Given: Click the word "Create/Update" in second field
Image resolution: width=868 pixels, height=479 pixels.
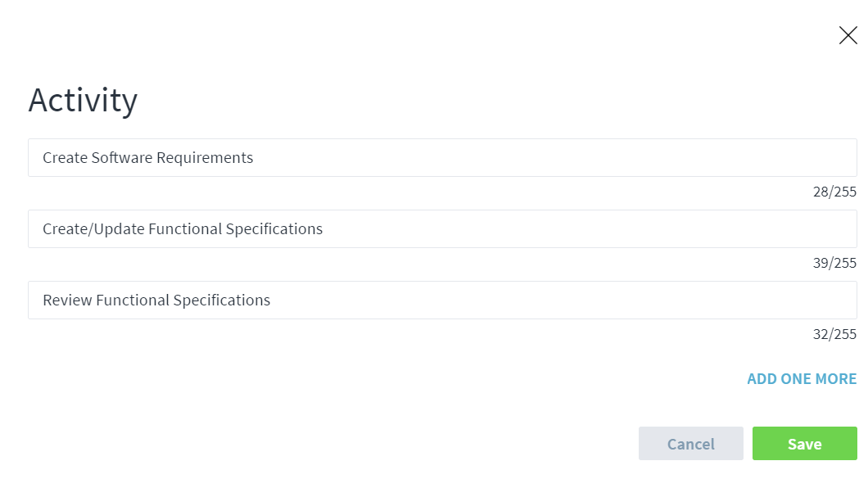Looking at the screenshot, I should click(93, 229).
